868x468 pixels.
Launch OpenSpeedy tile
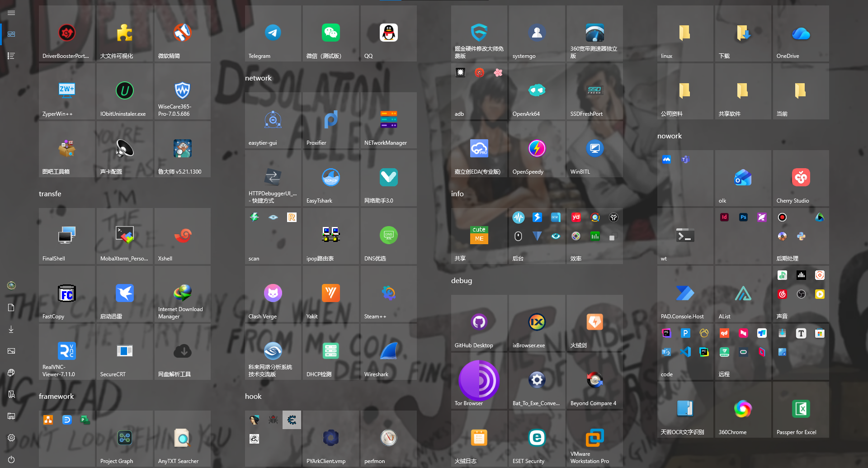click(x=537, y=149)
